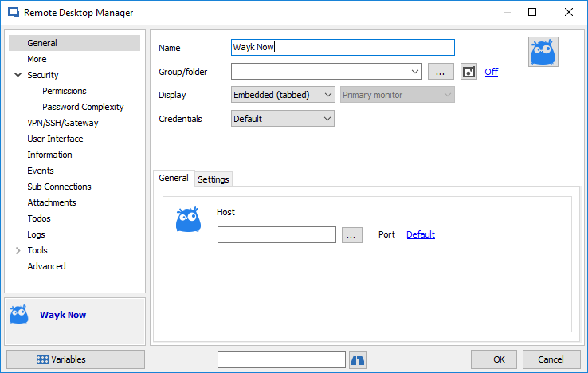Click the Tools tree label
588x373 pixels.
coord(37,250)
